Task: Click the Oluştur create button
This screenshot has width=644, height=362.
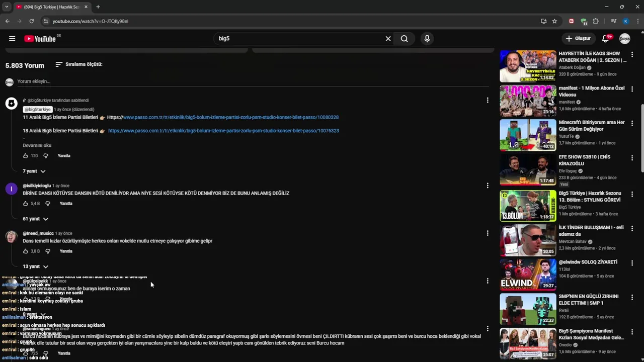Action: 578,39
